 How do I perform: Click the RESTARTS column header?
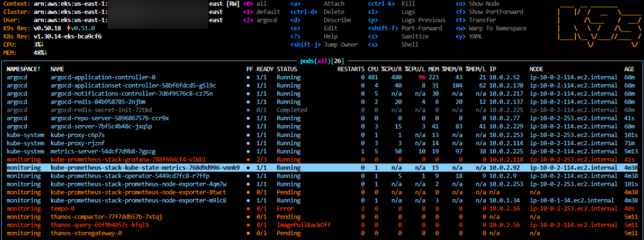pos(351,69)
